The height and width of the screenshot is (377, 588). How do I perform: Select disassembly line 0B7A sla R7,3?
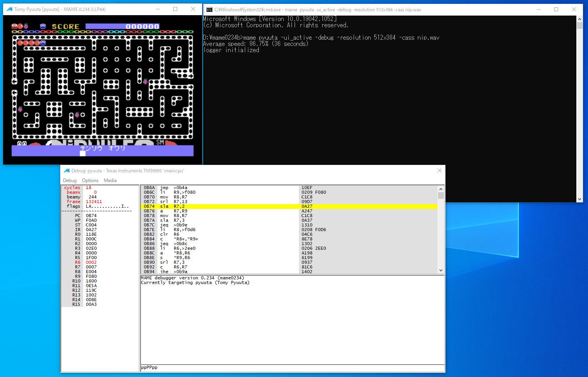[x=289, y=220]
